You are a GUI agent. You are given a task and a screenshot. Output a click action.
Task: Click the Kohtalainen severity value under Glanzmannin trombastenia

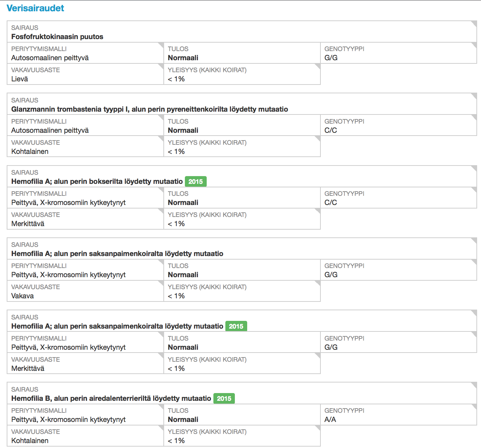click(30, 151)
